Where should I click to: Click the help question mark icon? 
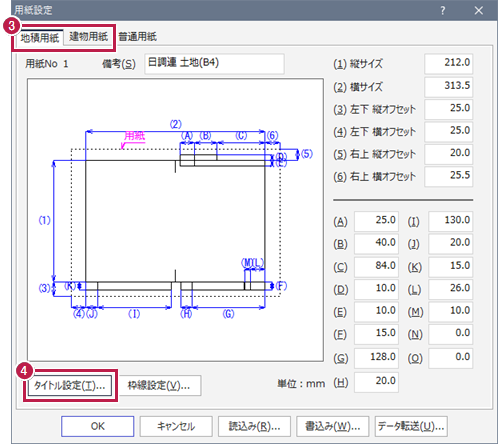(442, 10)
